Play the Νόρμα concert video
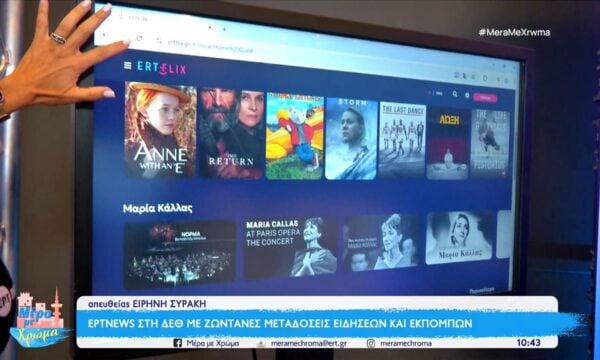The height and width of the screenshot is (360, 600). tap(180, 254)
